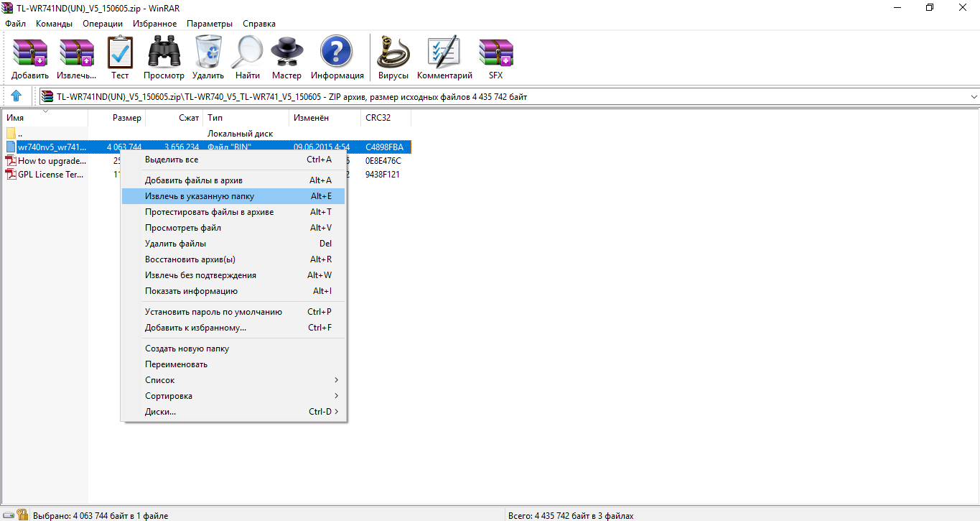Image resolution: width=980 pixels, height=521 pixels.
Task: Open the Файл menu
Action: coord(15,24)
